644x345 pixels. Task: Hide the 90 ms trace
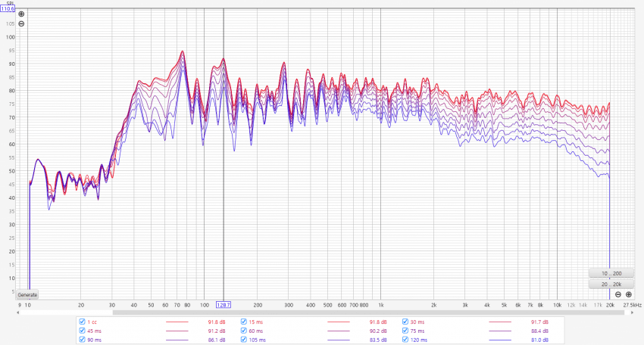coord(82,340)
